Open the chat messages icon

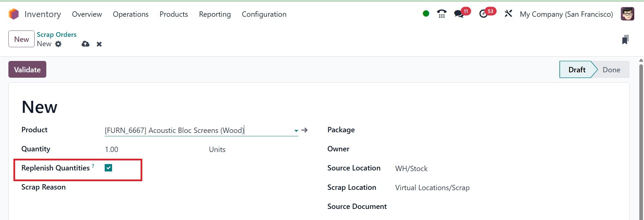(x=459, y=14)
